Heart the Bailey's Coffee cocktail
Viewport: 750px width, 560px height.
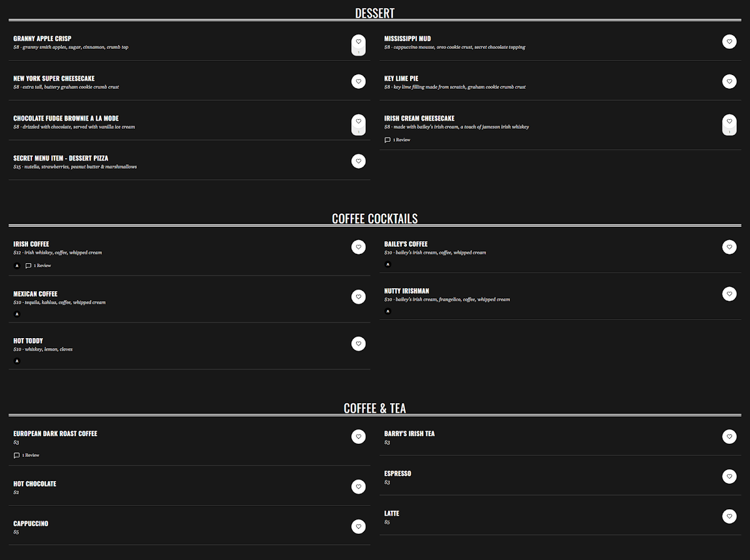pos(729,247)
